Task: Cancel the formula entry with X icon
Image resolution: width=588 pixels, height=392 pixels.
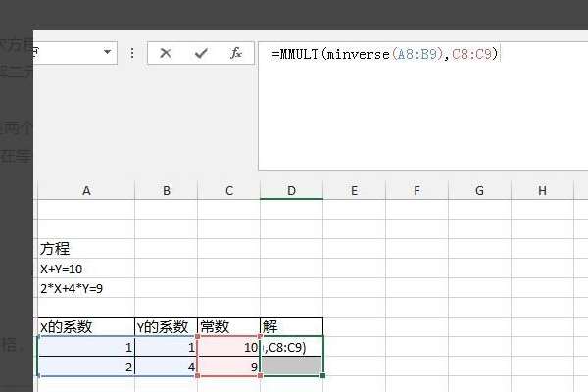Action: click(166, 53)
